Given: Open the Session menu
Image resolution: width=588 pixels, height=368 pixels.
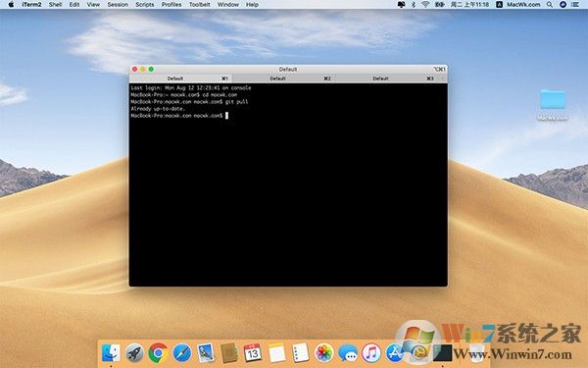Looking at the screenshot, I should (118, 5).
